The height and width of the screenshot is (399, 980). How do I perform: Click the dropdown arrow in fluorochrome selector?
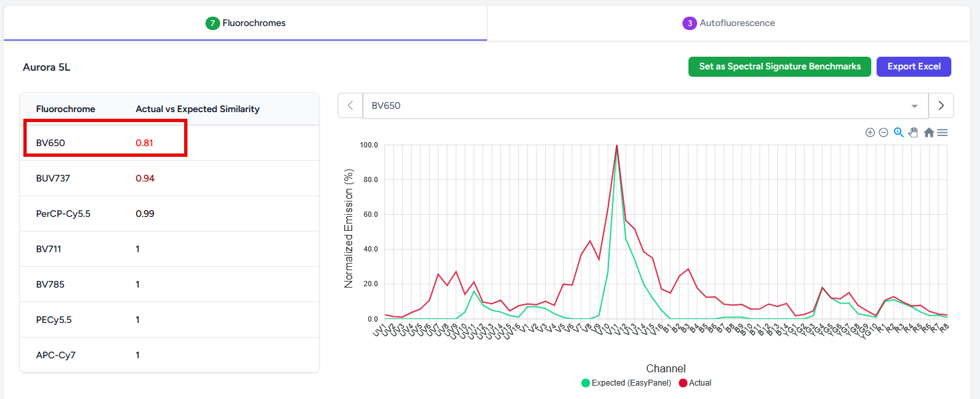(914, 106)
